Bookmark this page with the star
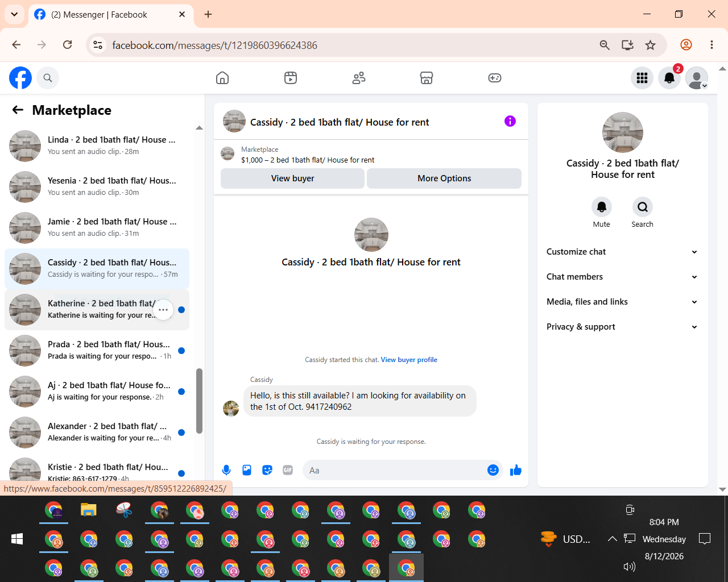 coord(651,45)
